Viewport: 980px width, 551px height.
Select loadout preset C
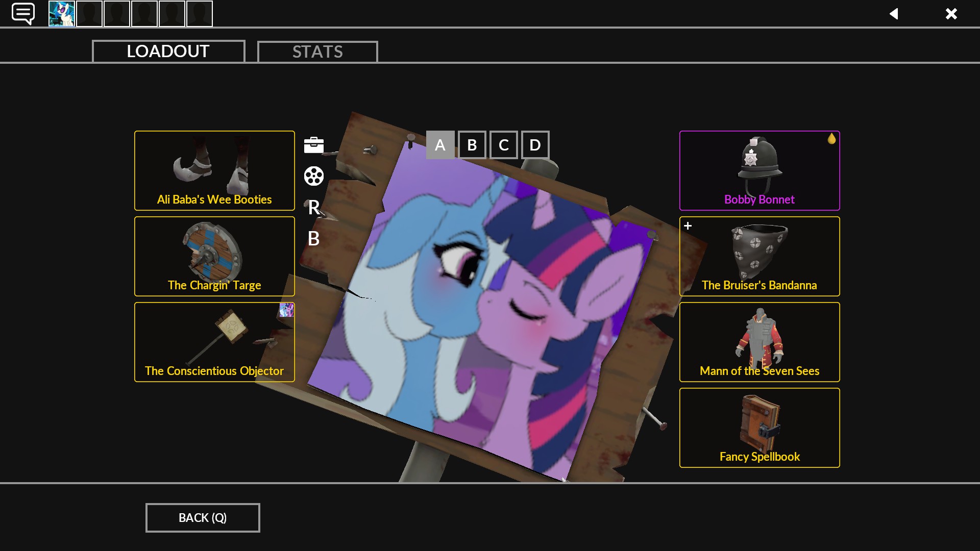[504, 145]
